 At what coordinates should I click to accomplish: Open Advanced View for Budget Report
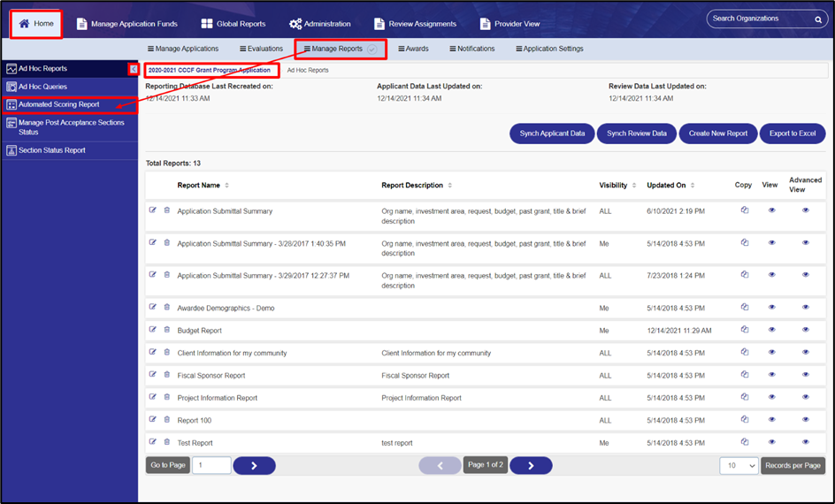point(806,330)
